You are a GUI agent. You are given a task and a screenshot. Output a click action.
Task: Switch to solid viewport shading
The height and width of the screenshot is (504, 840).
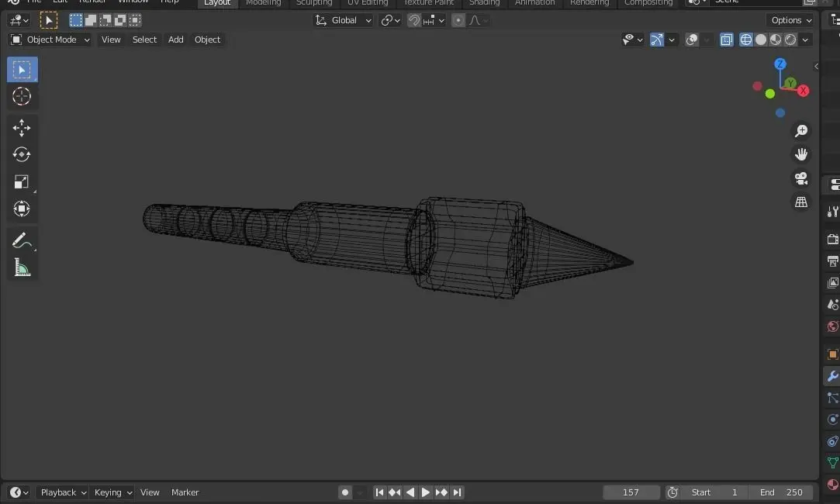(x=761, y=40)
